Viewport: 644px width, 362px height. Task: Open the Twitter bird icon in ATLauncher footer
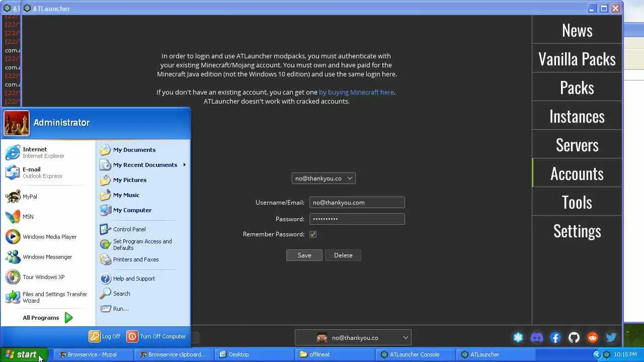pyautogui.click(x=611, y=338)
